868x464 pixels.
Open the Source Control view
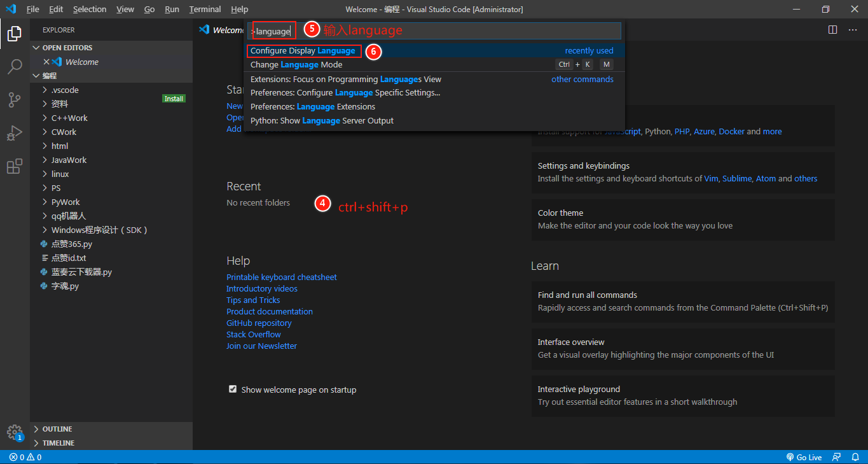click(x=15, y=99)
